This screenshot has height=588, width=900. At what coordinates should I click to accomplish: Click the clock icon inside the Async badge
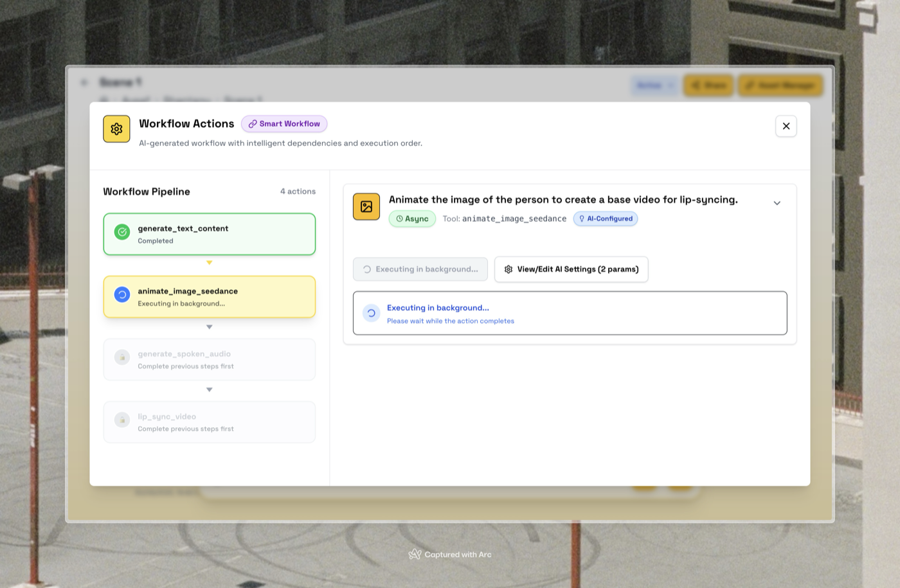tap(401, 218)
